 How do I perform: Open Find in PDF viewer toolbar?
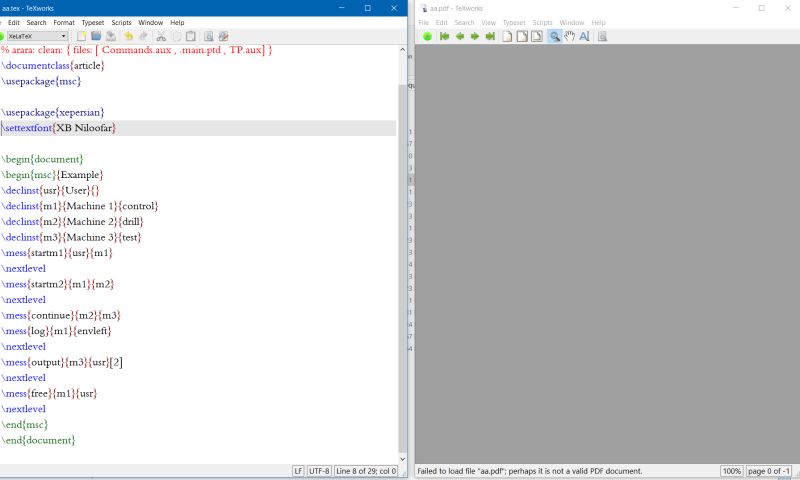click(x=603, y=36)
